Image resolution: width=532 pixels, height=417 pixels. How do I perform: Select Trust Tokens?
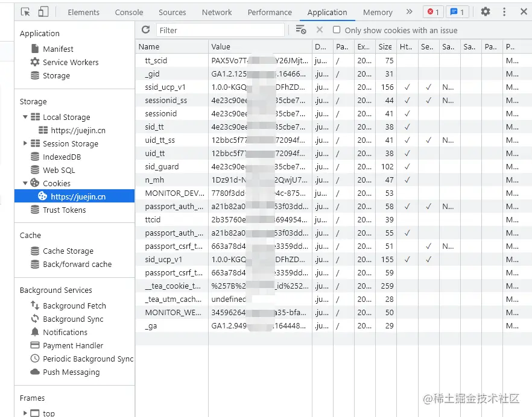[x=64, y=210]
